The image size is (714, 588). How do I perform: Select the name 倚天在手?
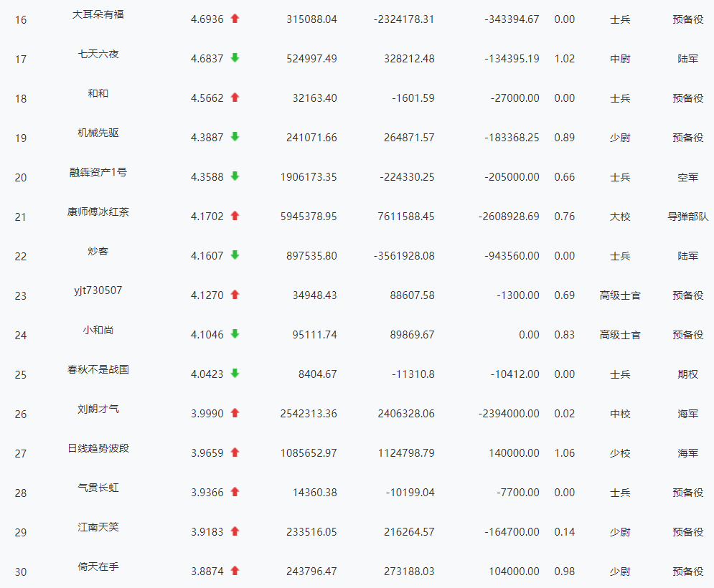coord(98,566)
